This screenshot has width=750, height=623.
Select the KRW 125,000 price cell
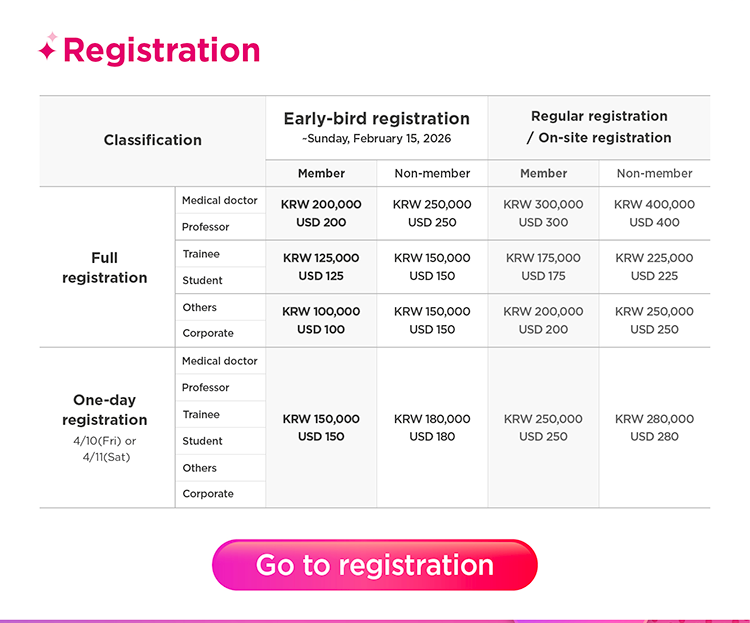click(321, 266)
